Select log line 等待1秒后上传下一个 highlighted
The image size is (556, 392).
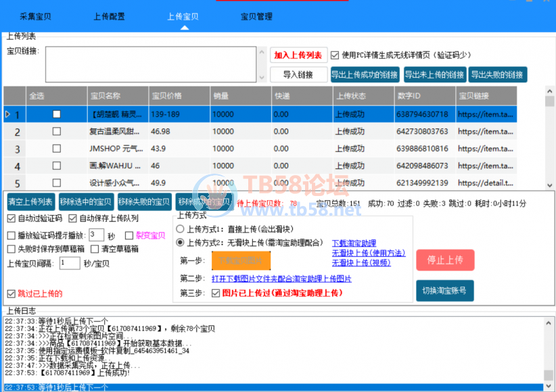point(273,387)
